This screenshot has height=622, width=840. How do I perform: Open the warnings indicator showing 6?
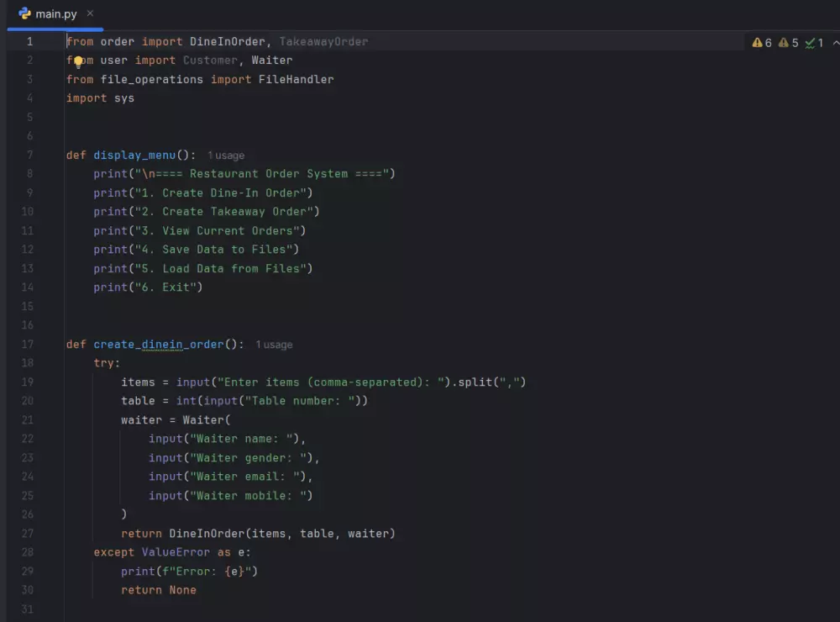pyautogui.click(x=762, y=43)
